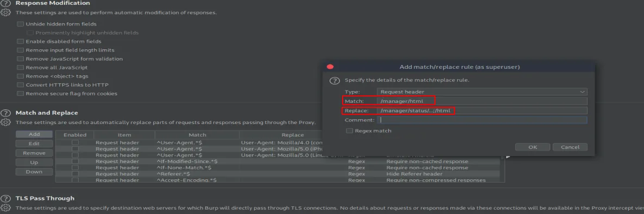Enable the Mozilla/5.0 (Linux User-Agent rule
Image resolution: width=644 pixels, height=214 pixels.
coord(75,155)
